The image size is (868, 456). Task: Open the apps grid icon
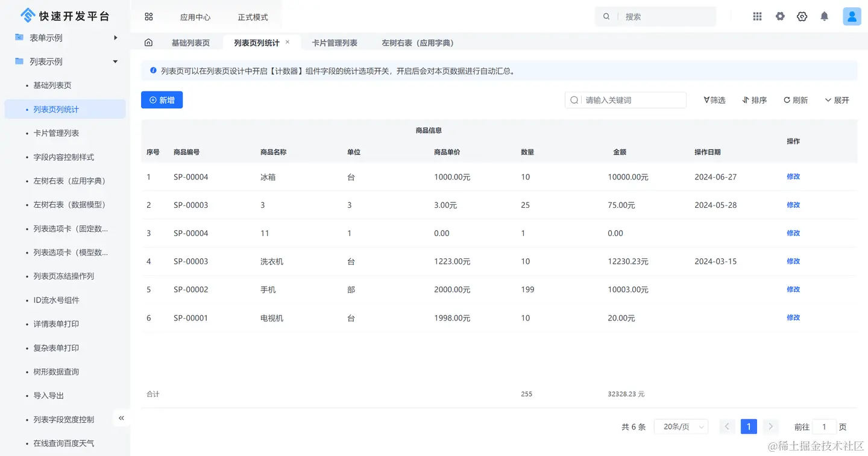[758, 17]
